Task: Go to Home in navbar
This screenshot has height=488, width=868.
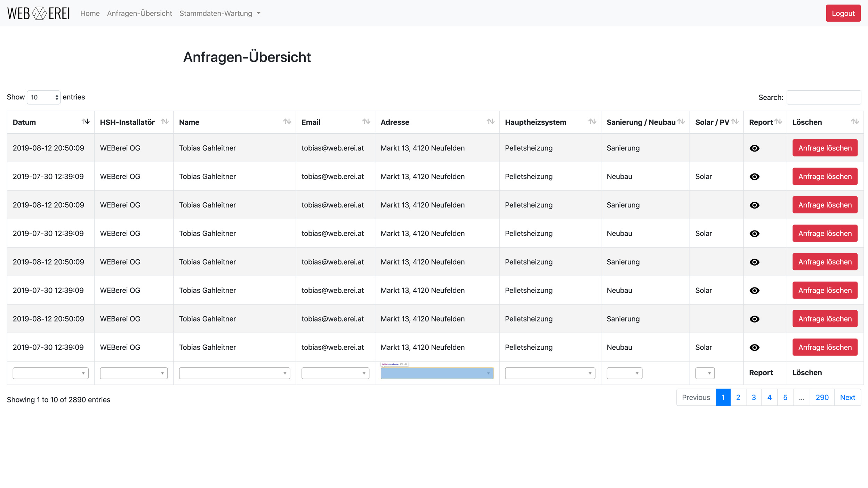Action: [90, 13]
